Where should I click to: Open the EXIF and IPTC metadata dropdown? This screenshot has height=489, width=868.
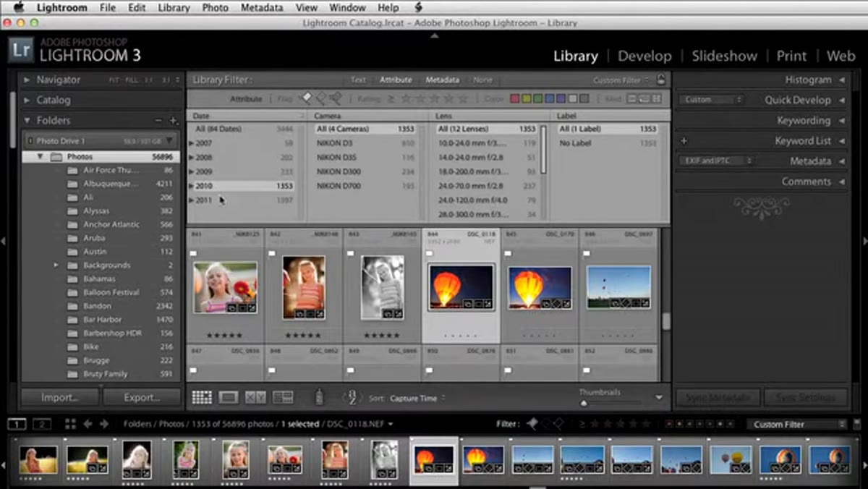716,161
